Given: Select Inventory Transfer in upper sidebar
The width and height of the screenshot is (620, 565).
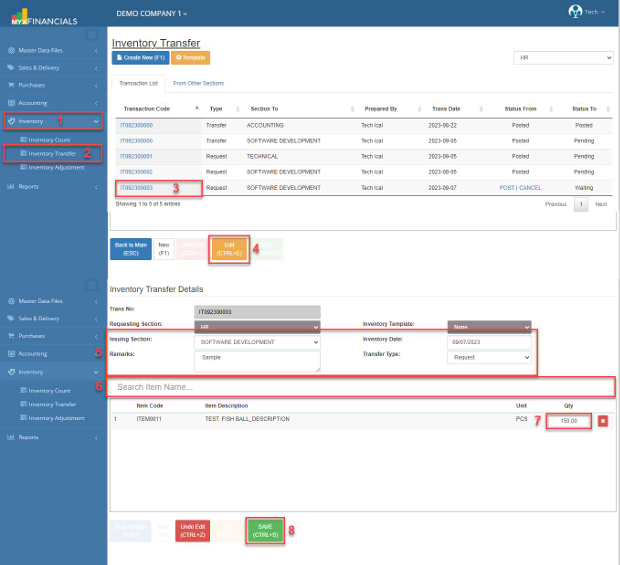Looking at the screenshot, I should point(52,154).
